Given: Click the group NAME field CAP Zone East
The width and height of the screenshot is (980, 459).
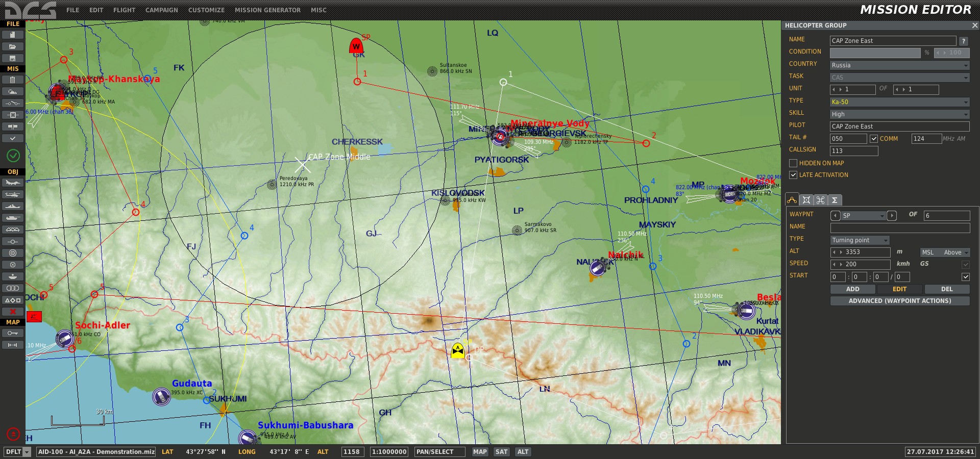Looking at the screenshot, I should 892,41.
